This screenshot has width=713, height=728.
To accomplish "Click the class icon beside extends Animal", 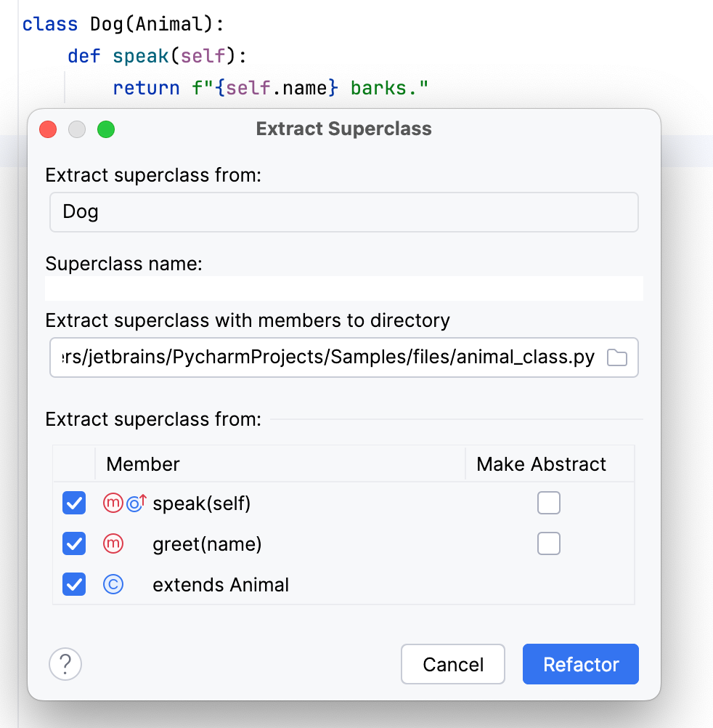I will (113, 584).
